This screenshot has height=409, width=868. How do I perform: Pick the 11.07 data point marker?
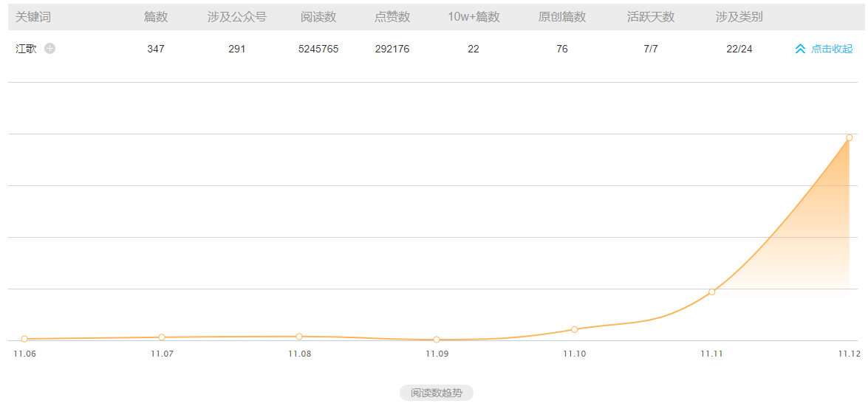coord(162,337)
